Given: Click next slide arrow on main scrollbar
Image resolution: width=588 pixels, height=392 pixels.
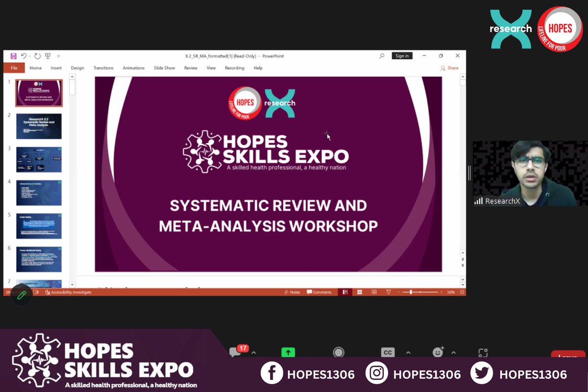Looking at the screenshot, I should click(463, 267).
